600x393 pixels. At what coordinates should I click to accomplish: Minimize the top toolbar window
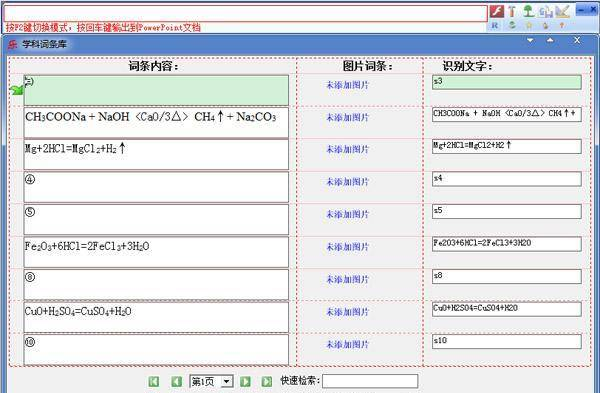coord(581,11)
